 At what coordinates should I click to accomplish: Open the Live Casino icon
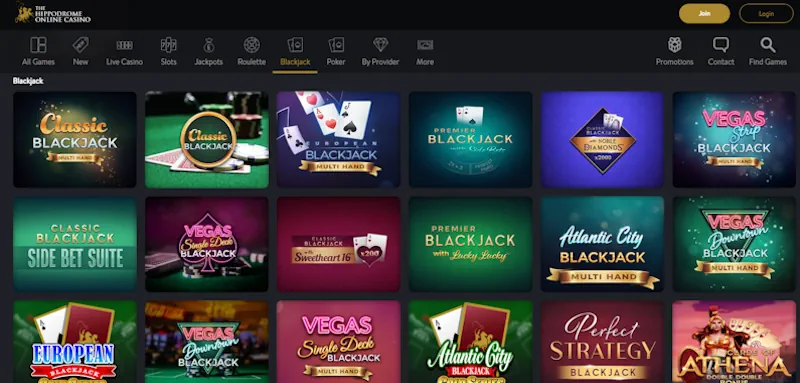(x=124, y=45)
